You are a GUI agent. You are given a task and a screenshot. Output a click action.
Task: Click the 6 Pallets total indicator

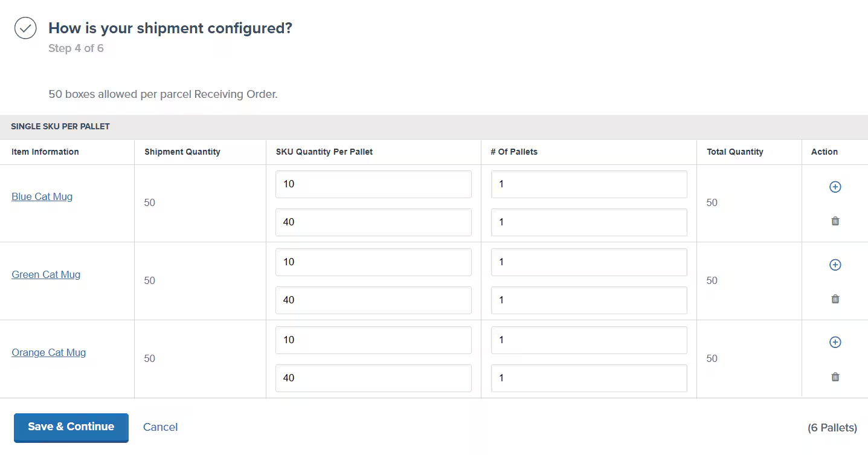click(x=832, y=427)
